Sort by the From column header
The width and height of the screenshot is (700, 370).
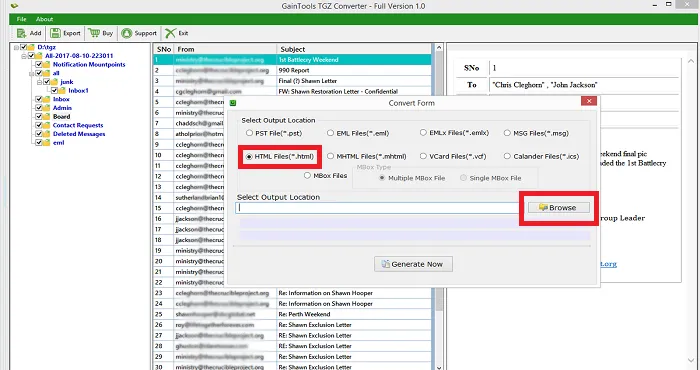225,49
